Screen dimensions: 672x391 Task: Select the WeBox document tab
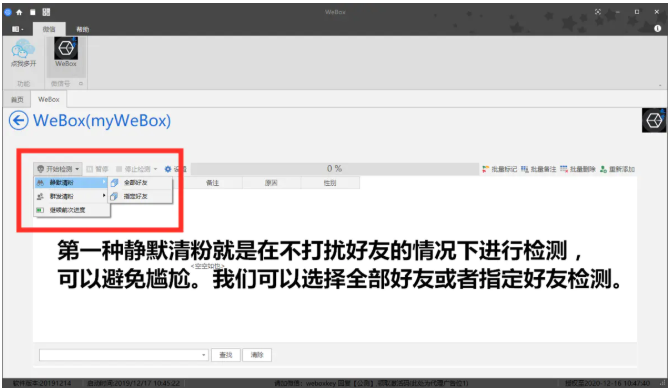click(x=48, y=99)
